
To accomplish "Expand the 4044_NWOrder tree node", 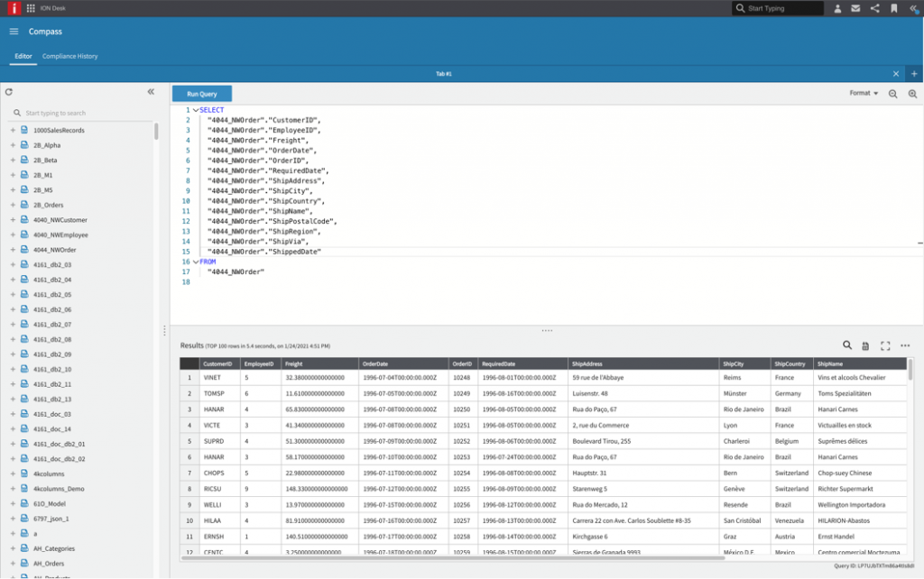I will pyautogui.click(x=13, y=249).
